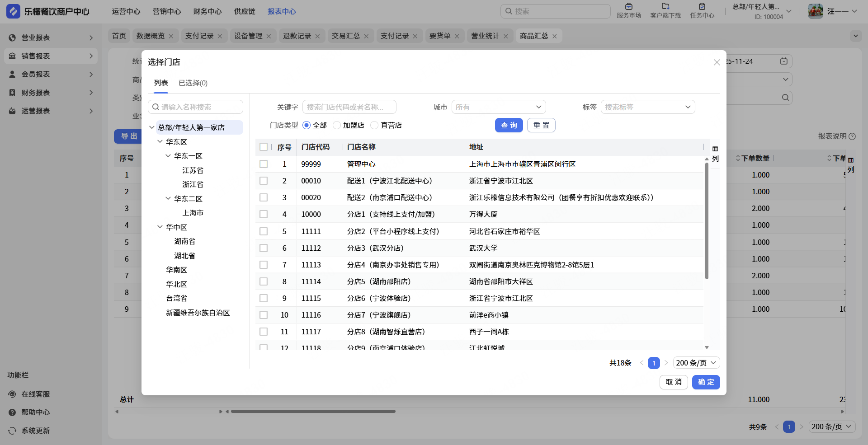Click the 系统更新 system update icon
The width and height of the screenshot is (868, 445).
pyautogui.click(x=12, y=431)
